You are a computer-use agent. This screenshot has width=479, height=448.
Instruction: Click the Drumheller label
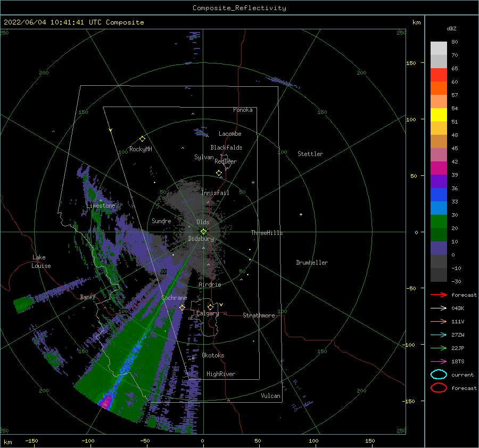click(x=312, y=263)
